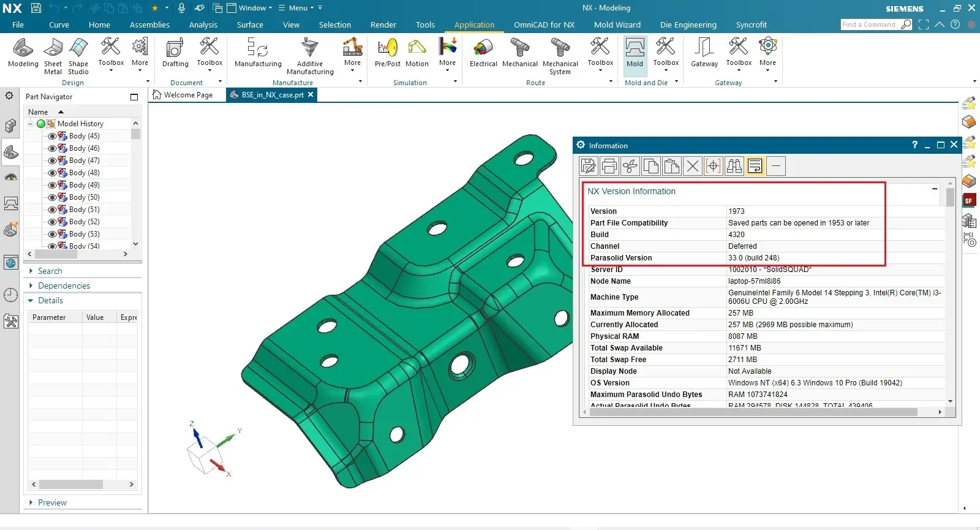Click the Copy icon in Information window
Screen dimensions: 980x530
click(651, 166)
